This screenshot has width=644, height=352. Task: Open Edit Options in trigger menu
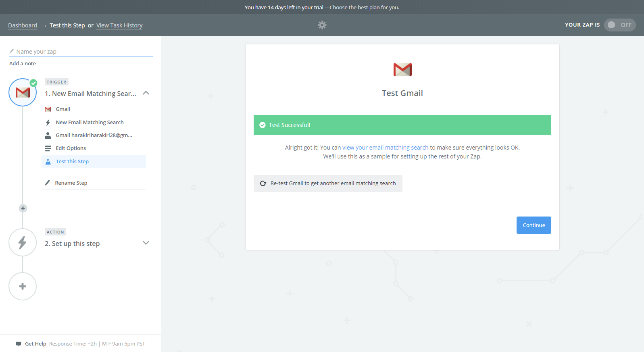pyautogui.click(x=71, y=148)
